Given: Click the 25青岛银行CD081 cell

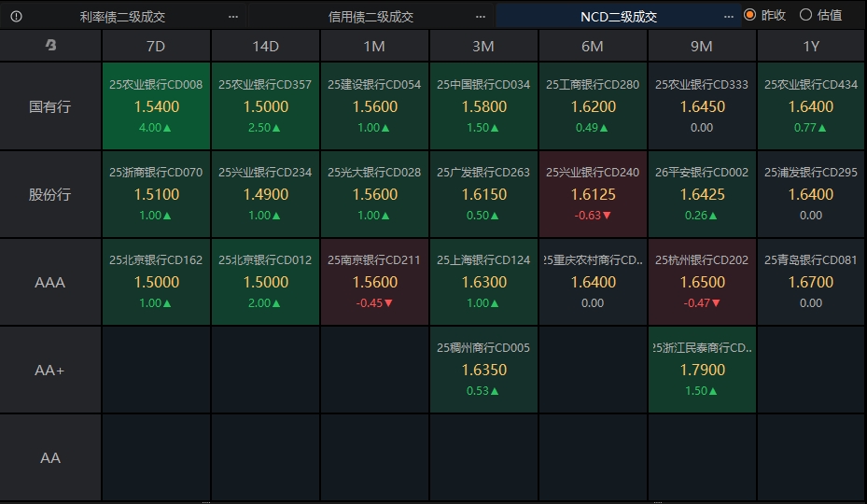Looking at the screenshot, I should (x=811, y=282).
